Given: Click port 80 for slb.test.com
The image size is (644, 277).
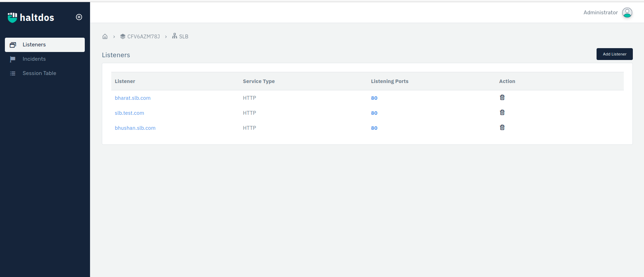Looking at the screenshot, I should (x=374, y=113).
